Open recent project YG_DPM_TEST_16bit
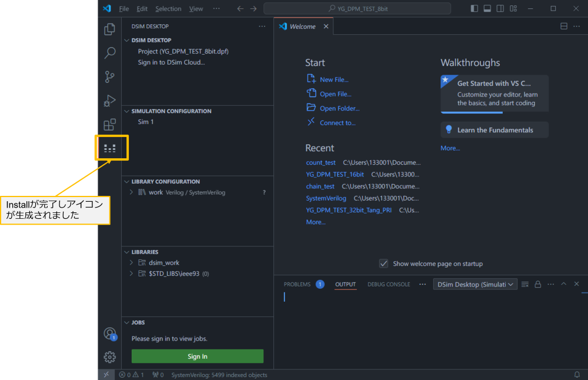The height and width of the screenshot is (380, 588). point(335,175)
